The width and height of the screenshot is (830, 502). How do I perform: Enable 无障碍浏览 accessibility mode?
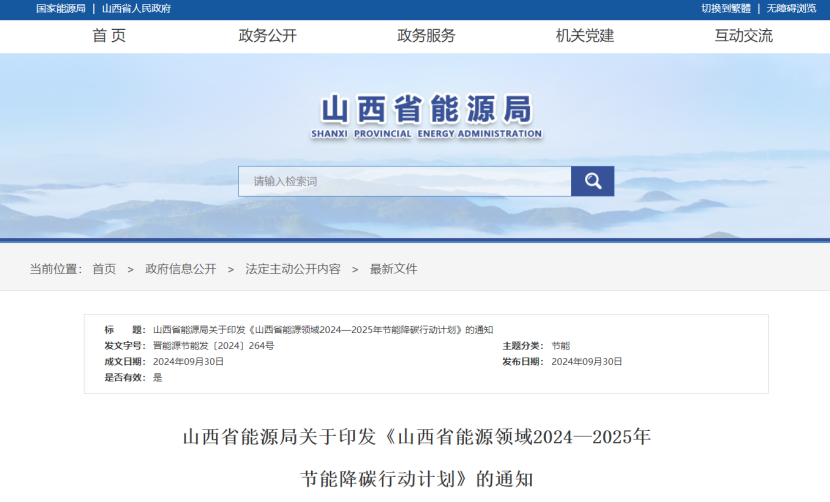point(791,8)
